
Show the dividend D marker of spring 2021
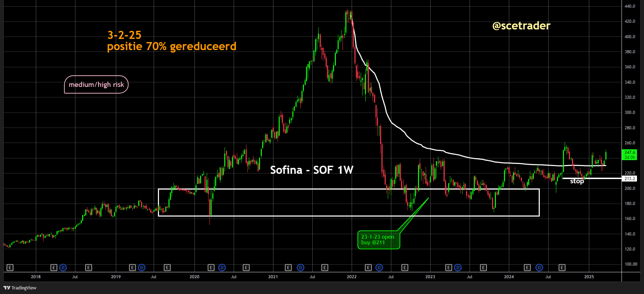coord(300,268)
